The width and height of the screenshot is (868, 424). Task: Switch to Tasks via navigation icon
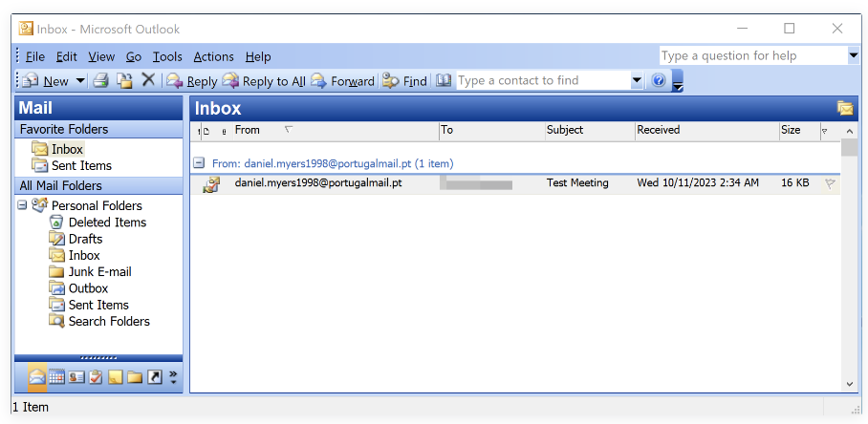(x=96, y=377)
